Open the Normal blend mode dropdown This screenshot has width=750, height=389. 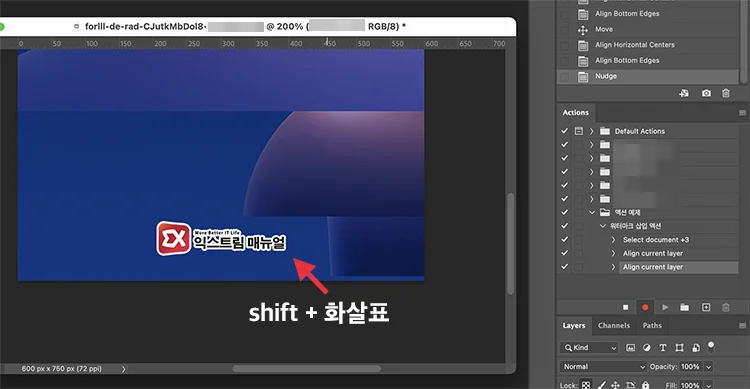[604, 367]
